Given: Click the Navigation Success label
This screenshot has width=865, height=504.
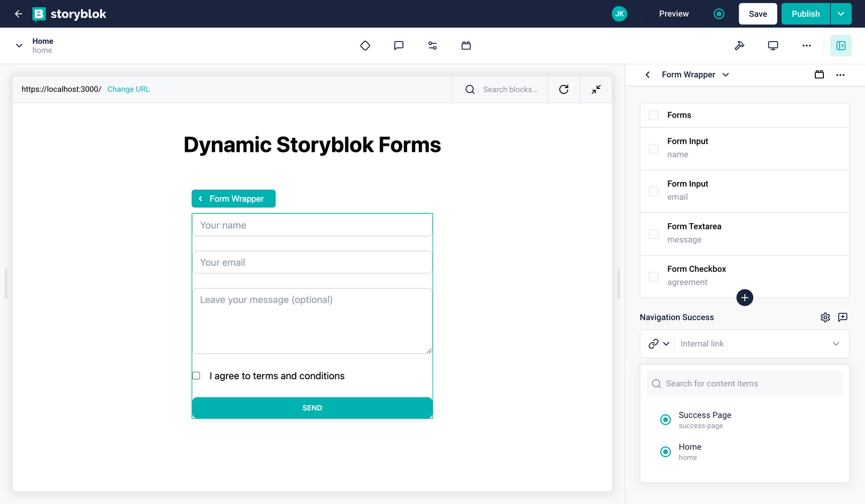Looking at the screenshot, I should click(x=677, y=318).
